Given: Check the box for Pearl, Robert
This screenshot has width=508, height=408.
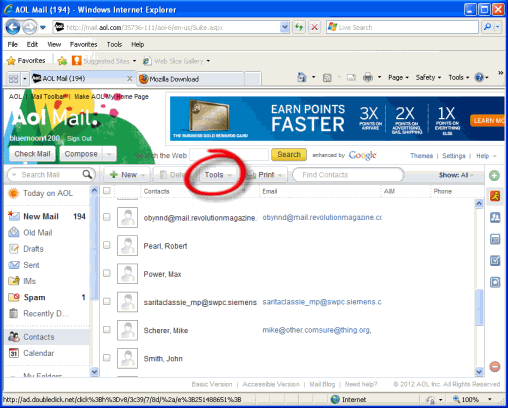Looking at the screenshot, I should [107, 245].
